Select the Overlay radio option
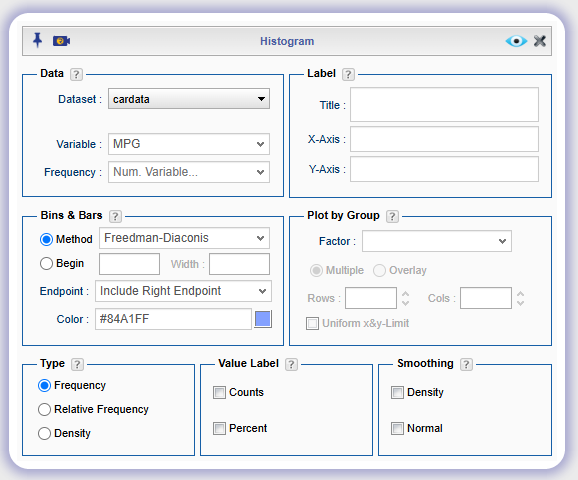The height and width of the screenshot is (480, 578). point(379,271)
